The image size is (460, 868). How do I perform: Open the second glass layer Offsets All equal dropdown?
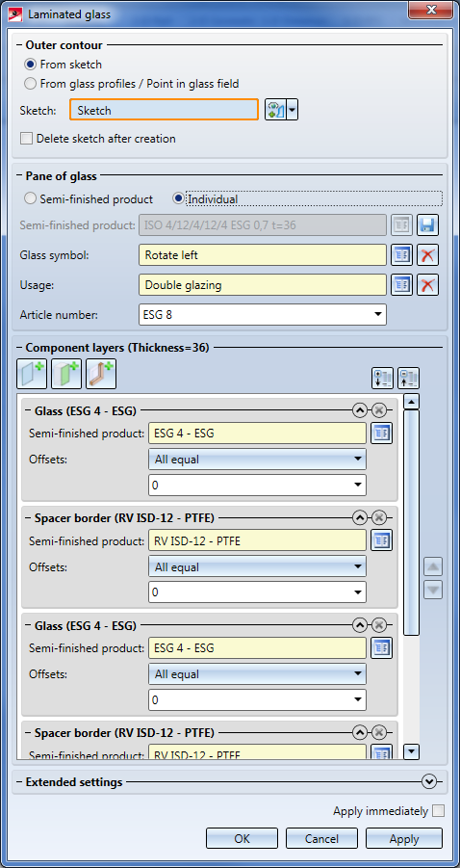point(257,674)
